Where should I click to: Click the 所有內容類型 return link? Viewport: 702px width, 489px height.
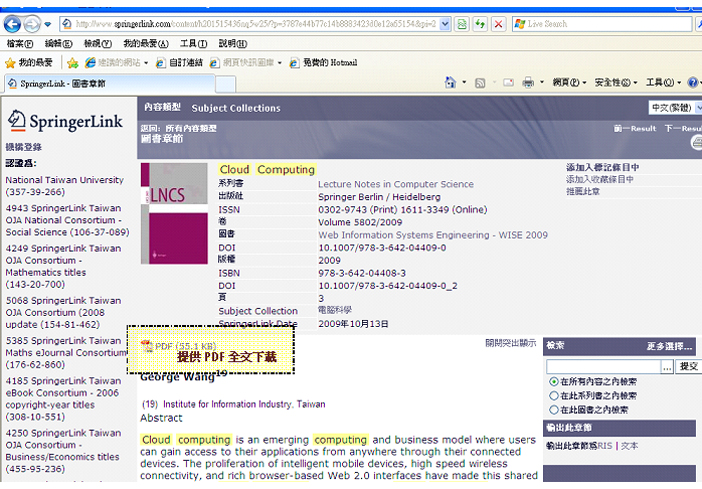tap(191, 129)
